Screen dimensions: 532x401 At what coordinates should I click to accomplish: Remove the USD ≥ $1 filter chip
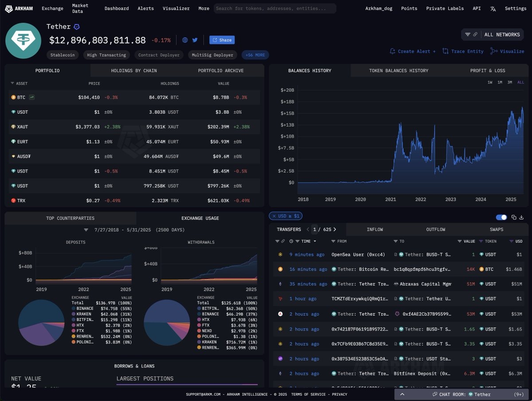(273, 216)
